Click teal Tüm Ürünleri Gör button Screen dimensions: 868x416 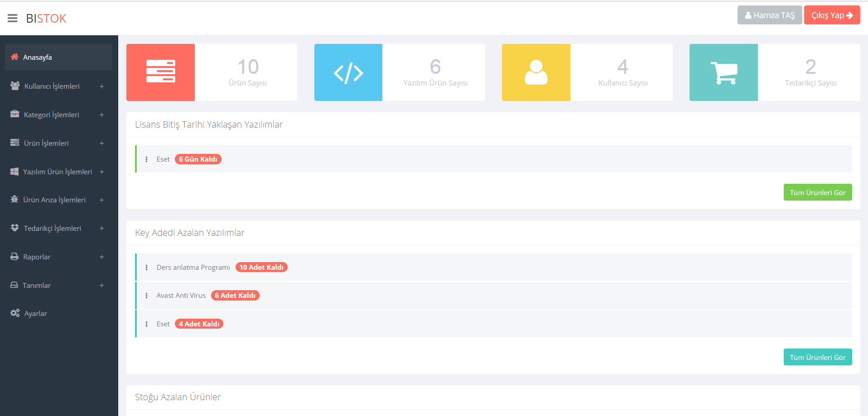(818, 357)
